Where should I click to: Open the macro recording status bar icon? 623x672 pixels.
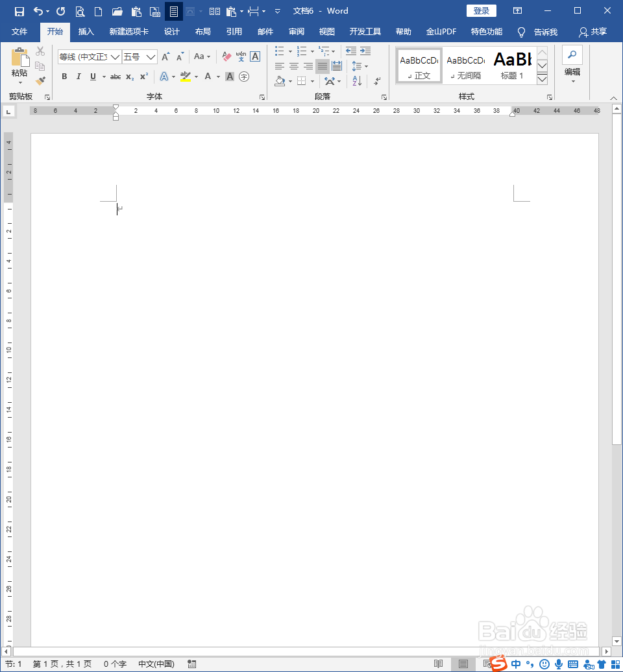[x=191, y=664]
